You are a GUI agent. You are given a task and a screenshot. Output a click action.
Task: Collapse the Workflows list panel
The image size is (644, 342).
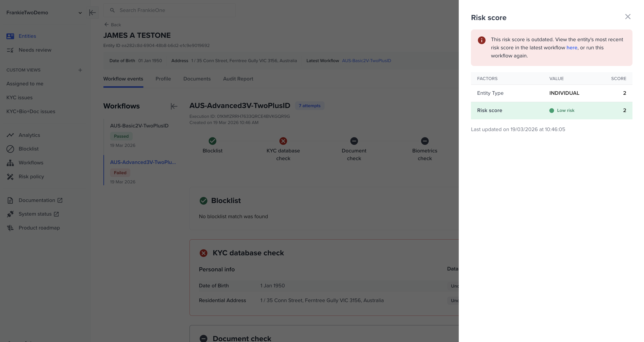coord(174,106)
